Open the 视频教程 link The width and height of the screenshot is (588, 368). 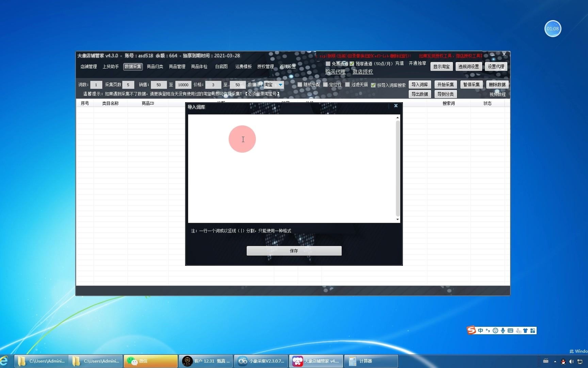point(497,94)
